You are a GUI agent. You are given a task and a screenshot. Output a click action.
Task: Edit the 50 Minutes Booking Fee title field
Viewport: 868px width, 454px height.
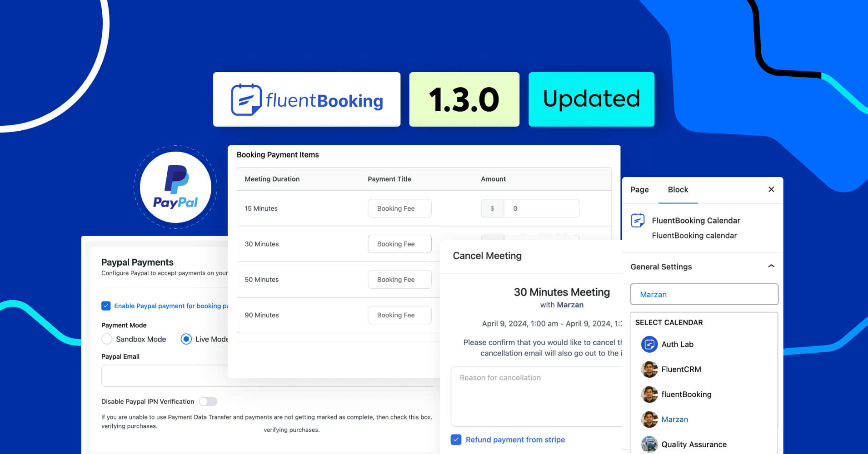tap(399, 280)
